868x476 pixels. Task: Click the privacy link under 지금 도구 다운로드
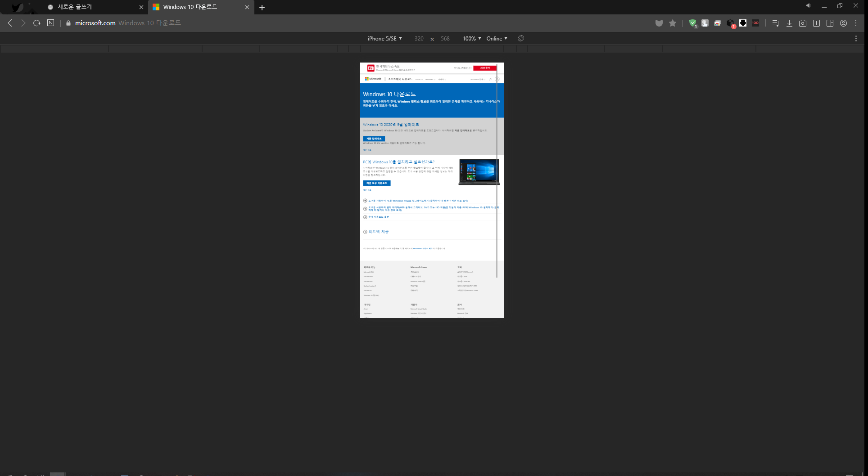367,190
